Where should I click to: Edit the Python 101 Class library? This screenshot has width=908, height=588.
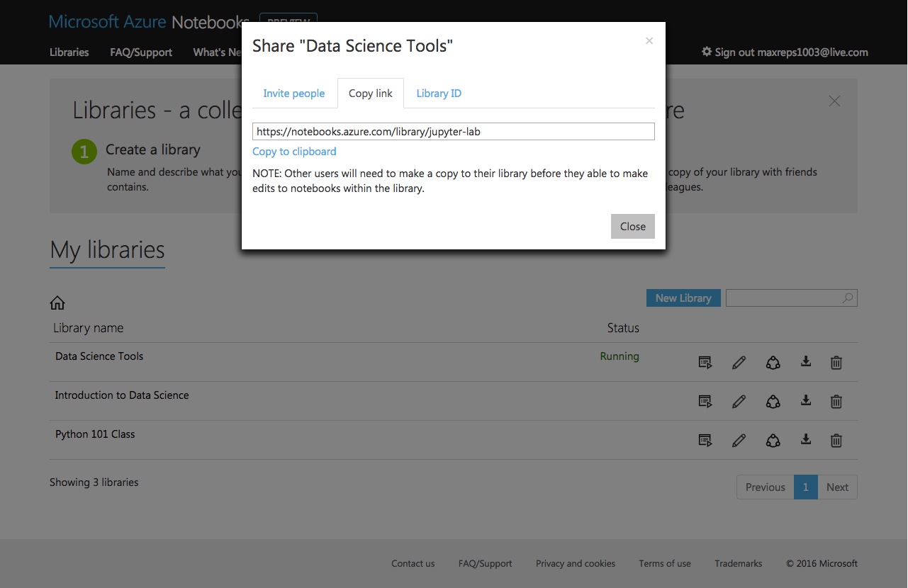[739, 441]
